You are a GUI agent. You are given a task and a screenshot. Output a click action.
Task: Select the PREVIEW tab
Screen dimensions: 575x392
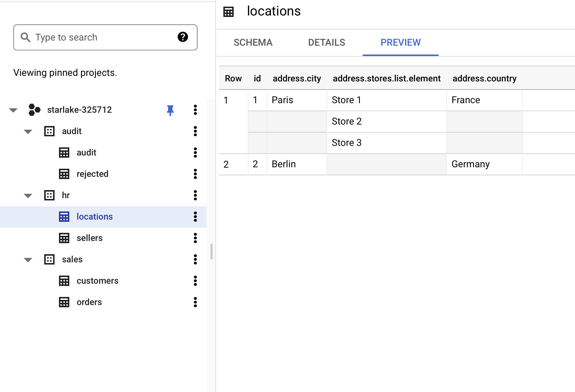click(x=401, y=42)
